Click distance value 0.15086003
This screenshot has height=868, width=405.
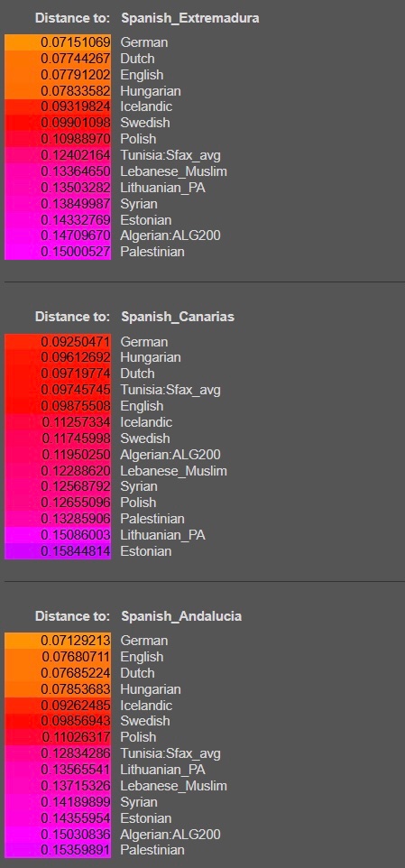click(x=77, y=535)
